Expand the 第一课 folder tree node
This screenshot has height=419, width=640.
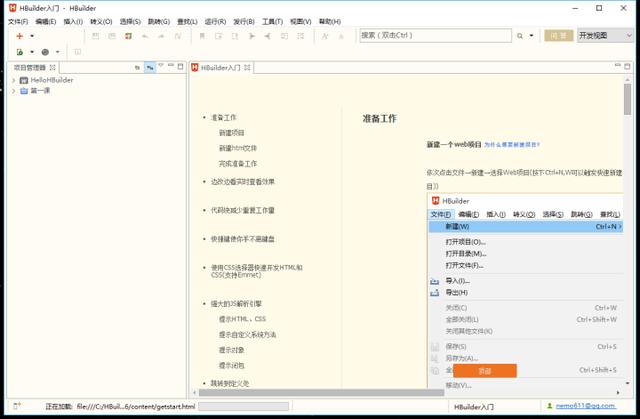click(x=13, y=91)
